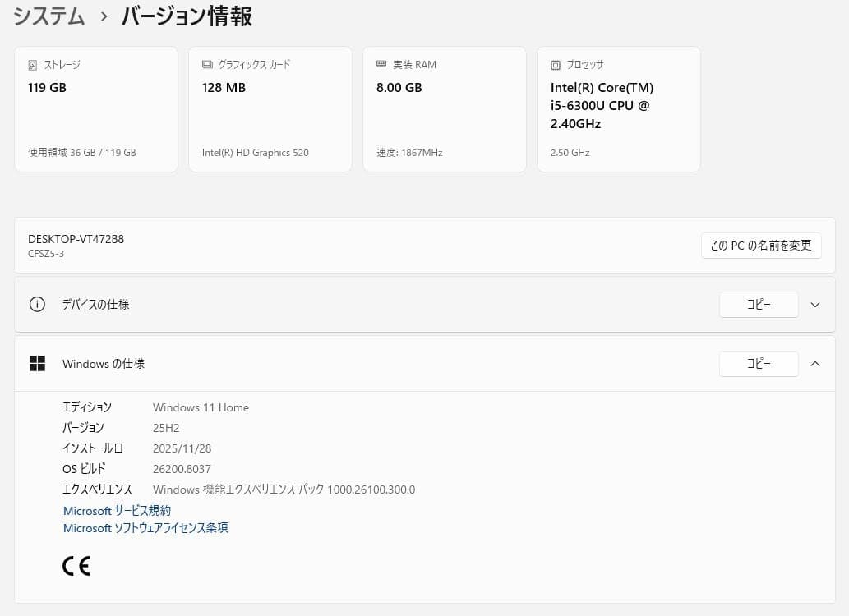
Task: Click the Windows 11 Home edition value
Action: point(201,407)
